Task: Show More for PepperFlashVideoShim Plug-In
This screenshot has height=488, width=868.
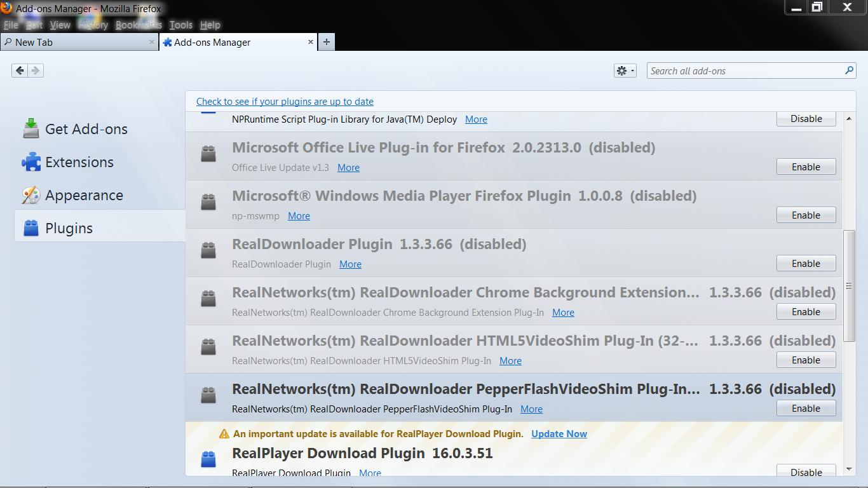Action: 531,409
